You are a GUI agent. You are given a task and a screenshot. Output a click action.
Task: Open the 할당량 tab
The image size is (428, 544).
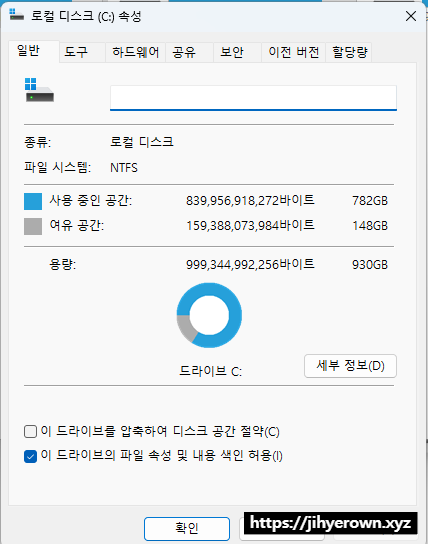[x=349, y=52]
